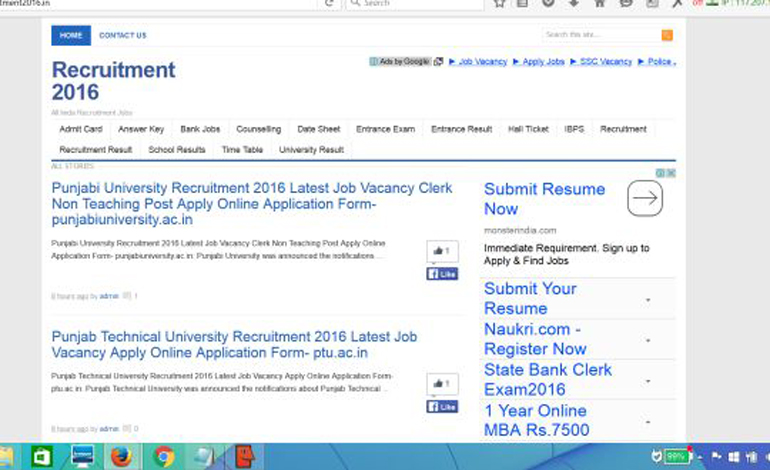The image size is (770, 470).
Task: Click the monsterindia.com ad text
Action: pos(520,230)
